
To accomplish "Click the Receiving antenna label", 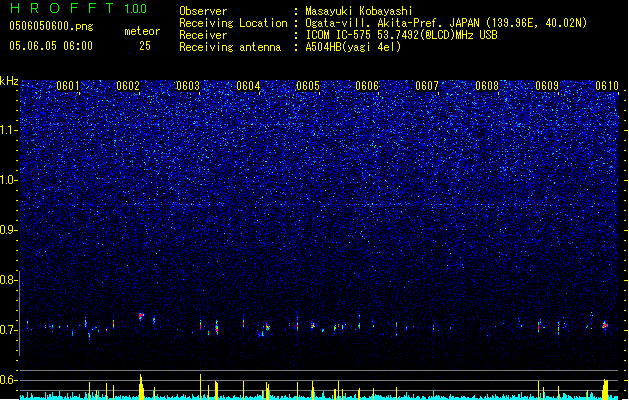I will pos(230,47).
